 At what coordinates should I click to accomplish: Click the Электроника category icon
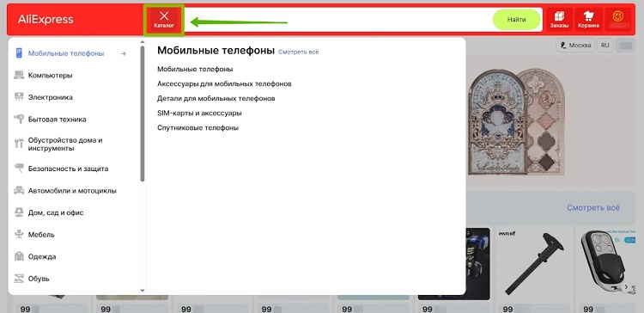tap(19, 97)
